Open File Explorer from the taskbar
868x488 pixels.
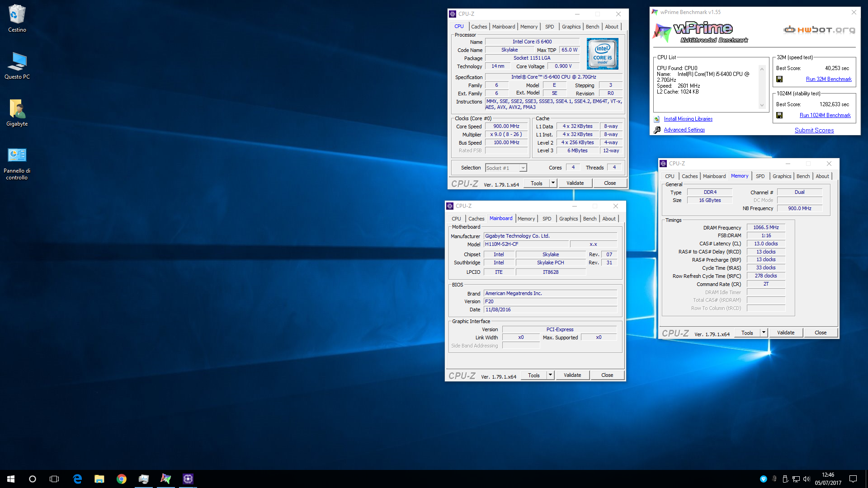[99, 479]
